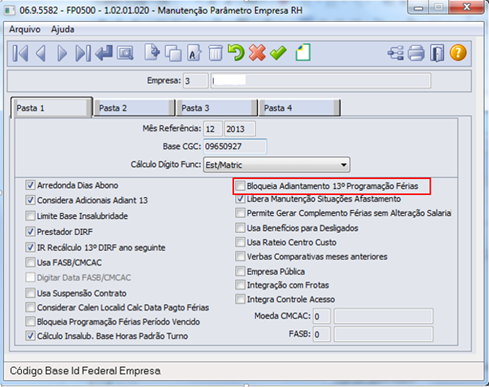Check Integra Controle Acesso
489x387 pixels.
(240, 299)
